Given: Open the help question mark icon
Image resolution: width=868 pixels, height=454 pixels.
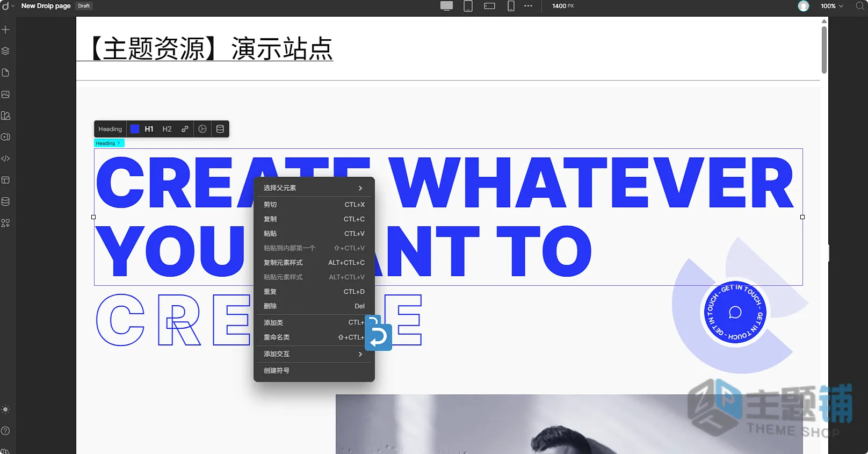Looking at the screenshot, I should [x=6, y=431].
